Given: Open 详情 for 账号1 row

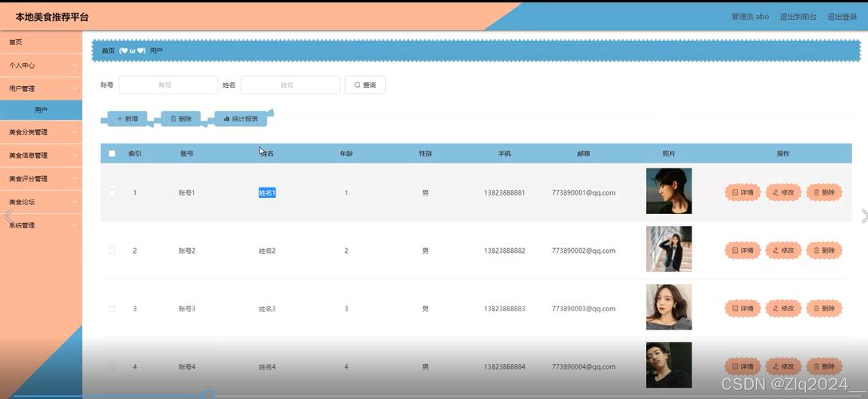Looking at the screenshot, I should (x=743, y=192).
